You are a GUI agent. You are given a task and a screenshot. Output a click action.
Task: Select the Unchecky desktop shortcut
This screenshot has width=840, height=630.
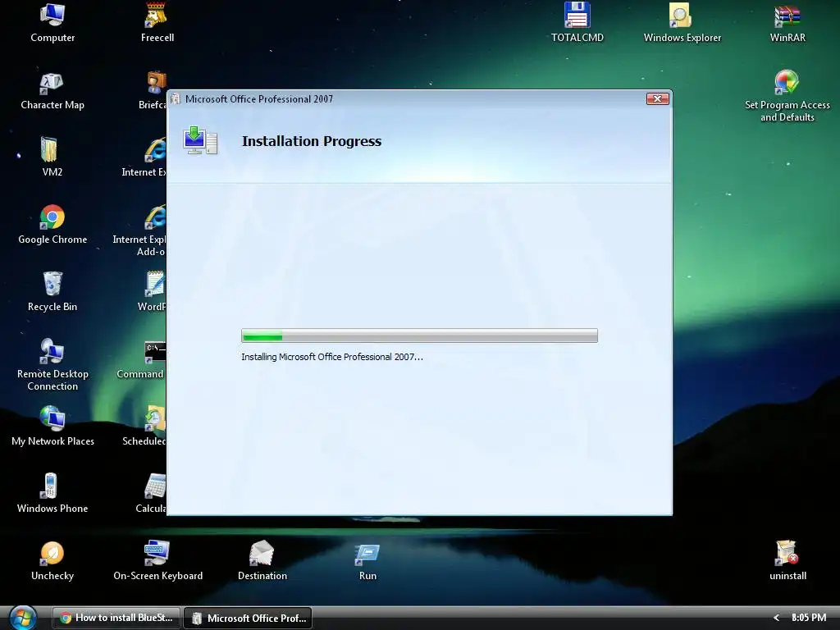coord(52,561)
